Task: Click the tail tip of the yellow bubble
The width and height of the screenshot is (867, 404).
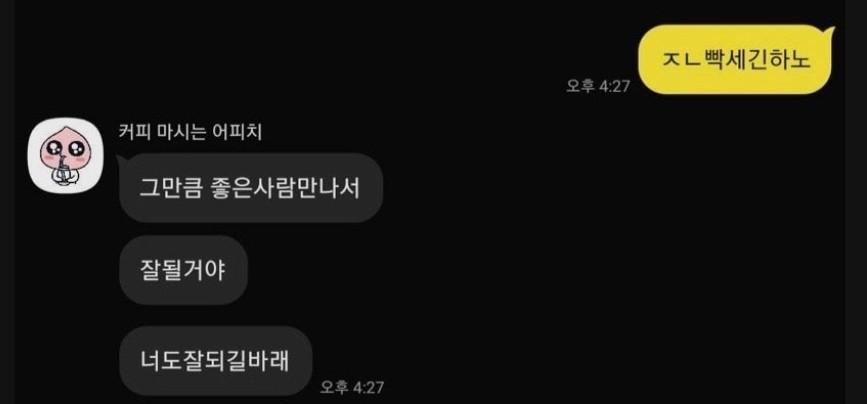Action: click(831, 29)
